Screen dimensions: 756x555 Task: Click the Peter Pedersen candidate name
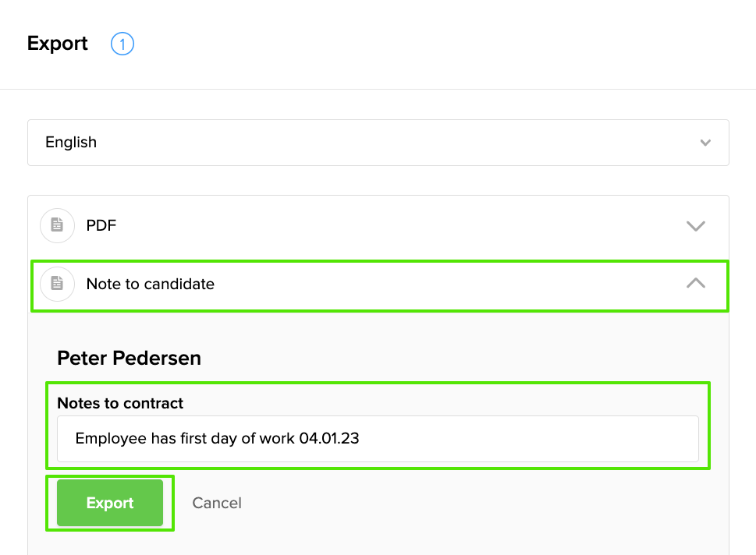(130, 359)
